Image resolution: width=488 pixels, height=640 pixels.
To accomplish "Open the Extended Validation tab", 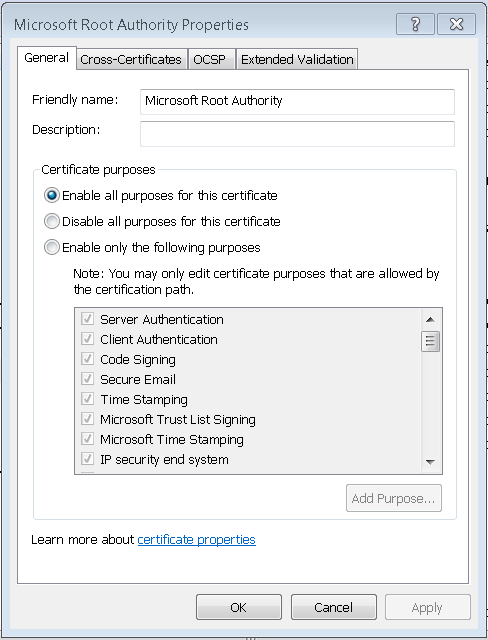I will point(297,60).
